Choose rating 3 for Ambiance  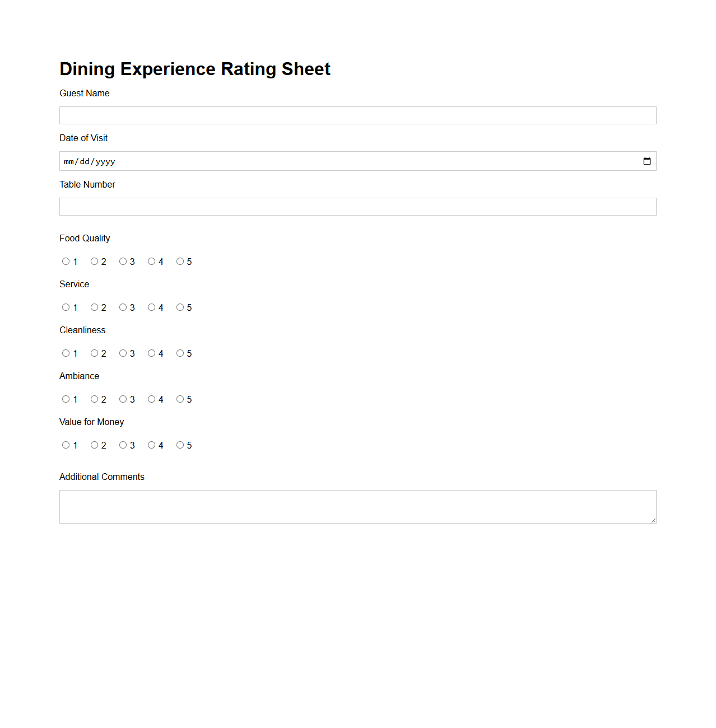pos(123,399)
